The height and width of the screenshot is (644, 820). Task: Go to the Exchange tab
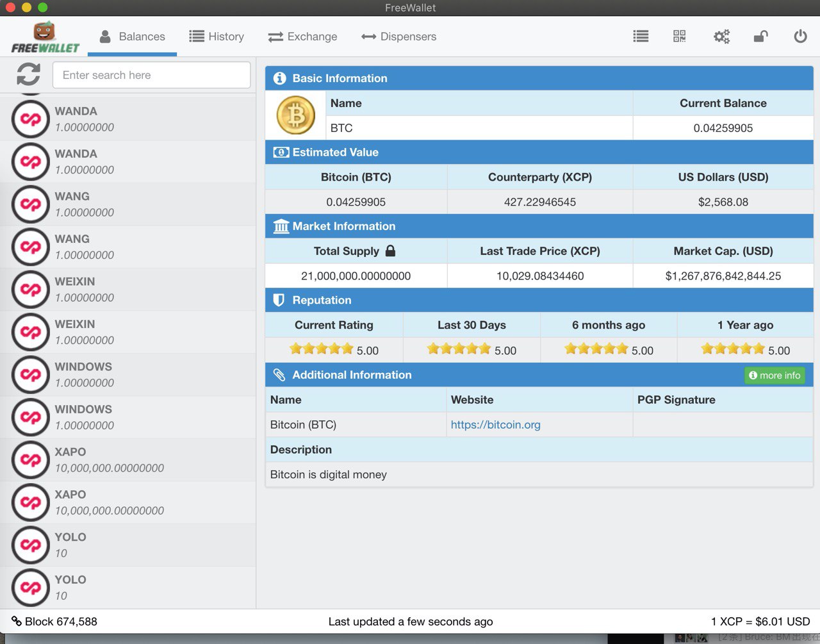(302, 37)
